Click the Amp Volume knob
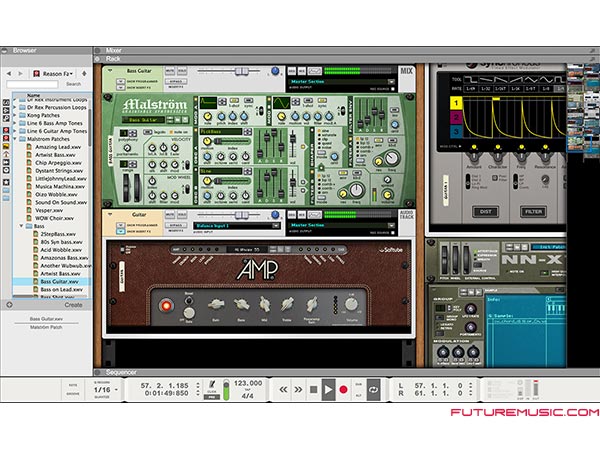Viewport: 600px width, 450px height. 351,305
